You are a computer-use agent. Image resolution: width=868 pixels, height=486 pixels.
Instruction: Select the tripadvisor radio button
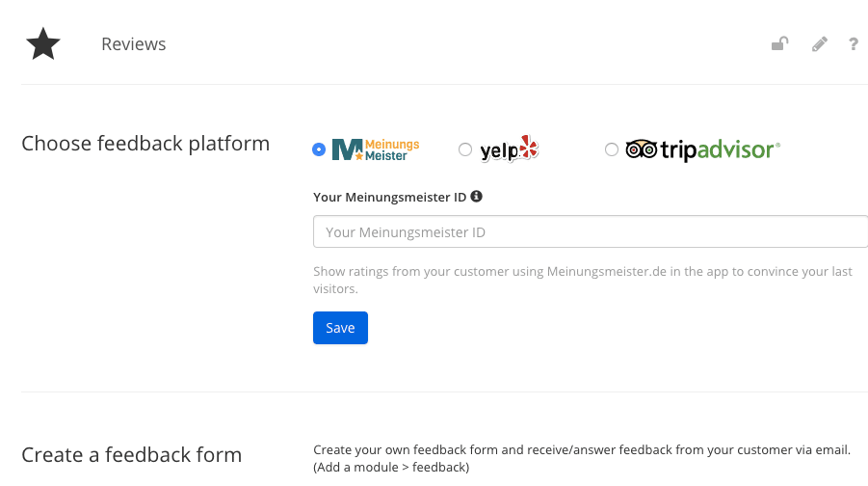point(611,149)
